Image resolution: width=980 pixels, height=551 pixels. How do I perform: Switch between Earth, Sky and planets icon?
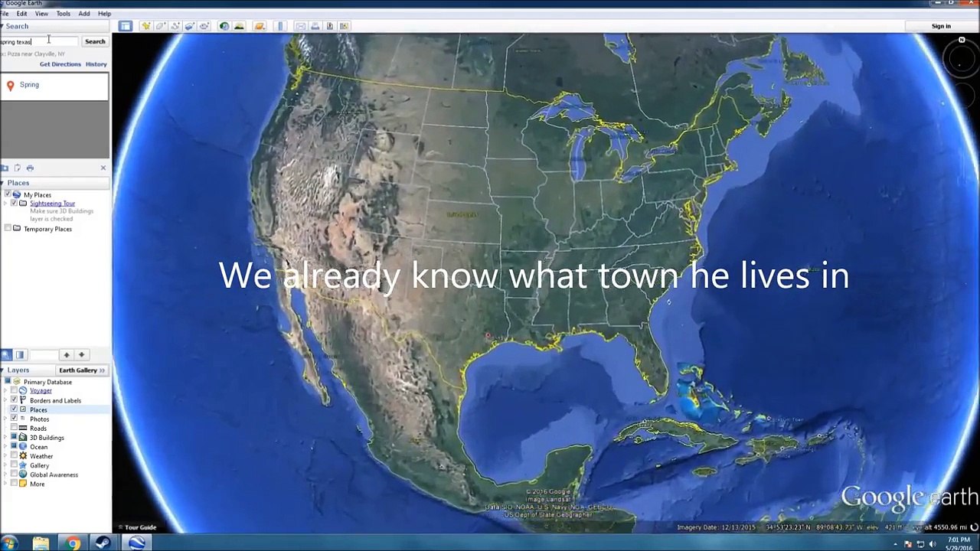point(260,26)
